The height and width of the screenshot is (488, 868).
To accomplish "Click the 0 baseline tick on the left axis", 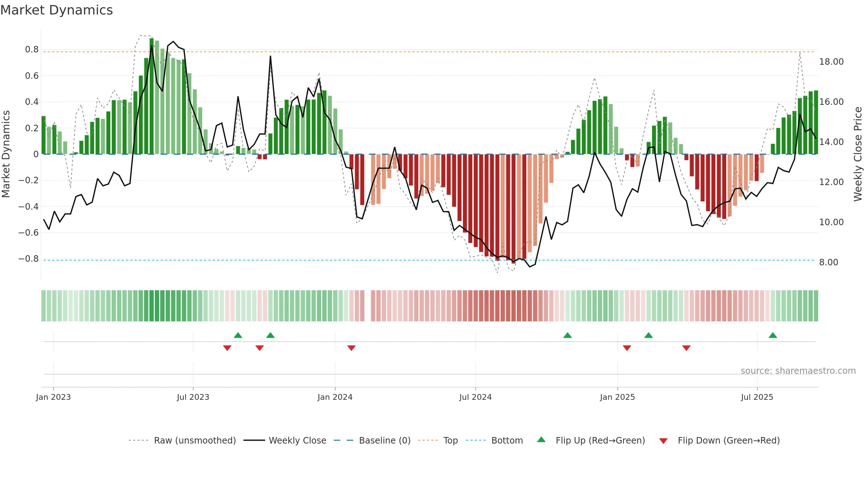I will (x=36, y=154).
